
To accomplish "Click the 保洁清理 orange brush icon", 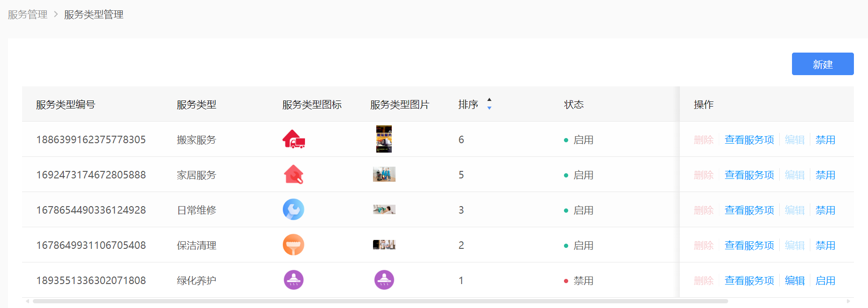I will point(294,245).
